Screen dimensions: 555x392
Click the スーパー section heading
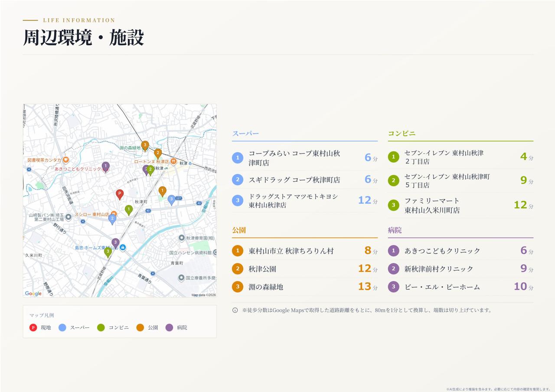click(x=245, y=134)
